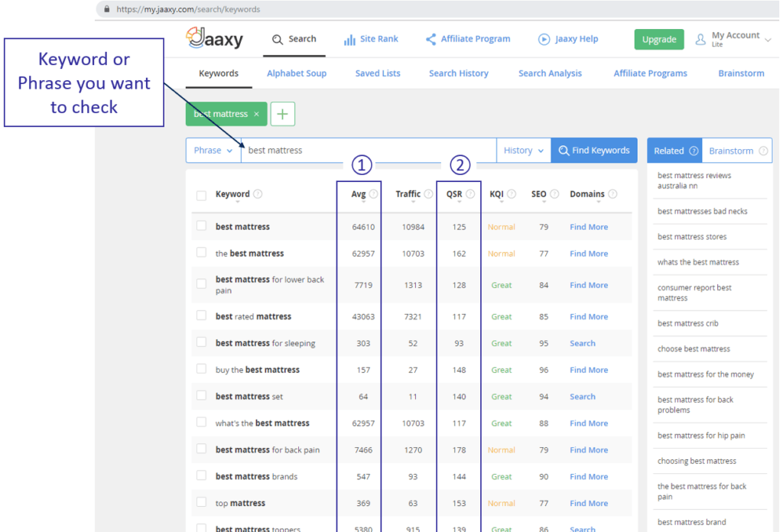Click Search link for 'best mattress set'
The image size is (783, 532).
tap(582, 397)
